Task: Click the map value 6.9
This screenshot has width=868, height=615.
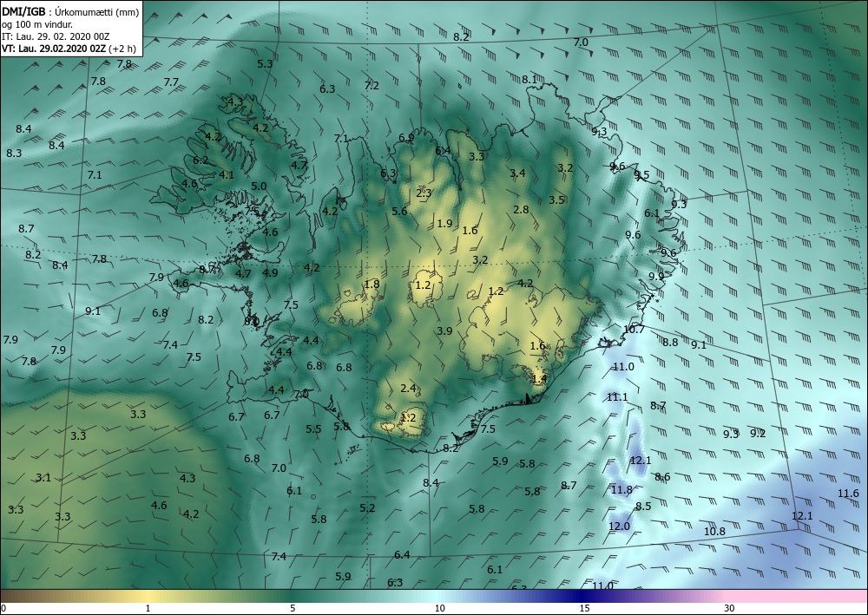Action: point(406,138)
